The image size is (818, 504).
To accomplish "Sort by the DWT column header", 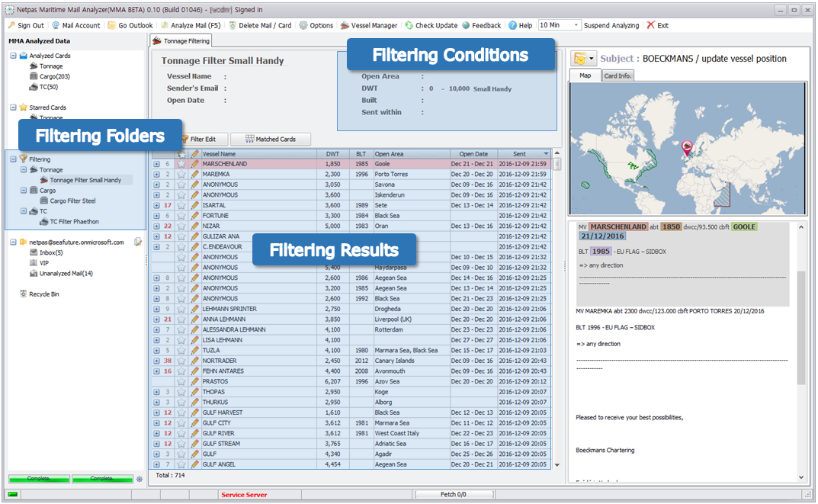I will click(333, 154).
